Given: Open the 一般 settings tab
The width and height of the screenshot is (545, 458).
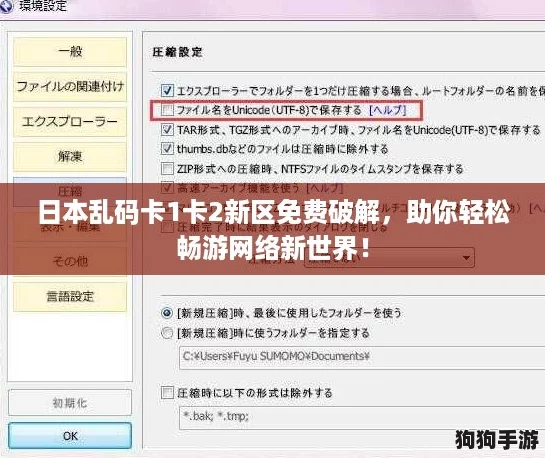Looking at the screenshot, I should (x=70, y=52).
